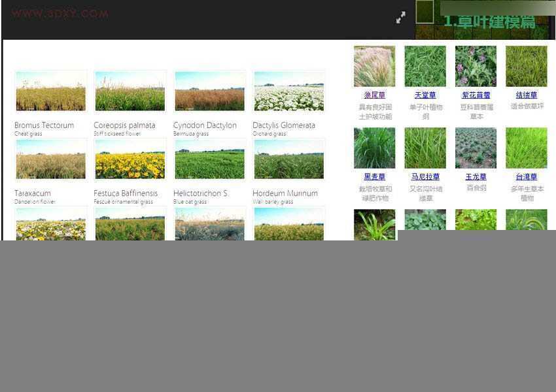This screenshot has width=556, height=392.
Task: Click the description under 马尼拉草
Action: pos(426,193)
